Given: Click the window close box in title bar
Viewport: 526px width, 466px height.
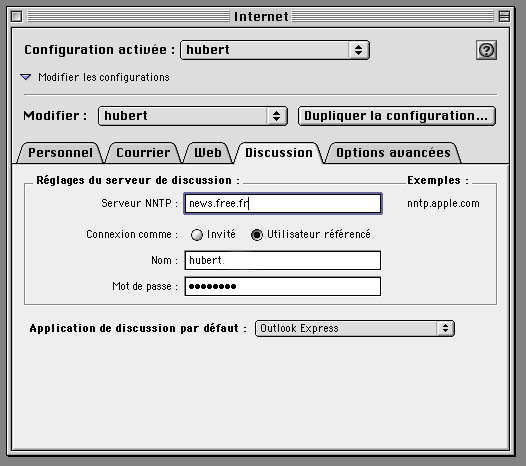Looking at the screenshot, I should click(x=16, y=16).
